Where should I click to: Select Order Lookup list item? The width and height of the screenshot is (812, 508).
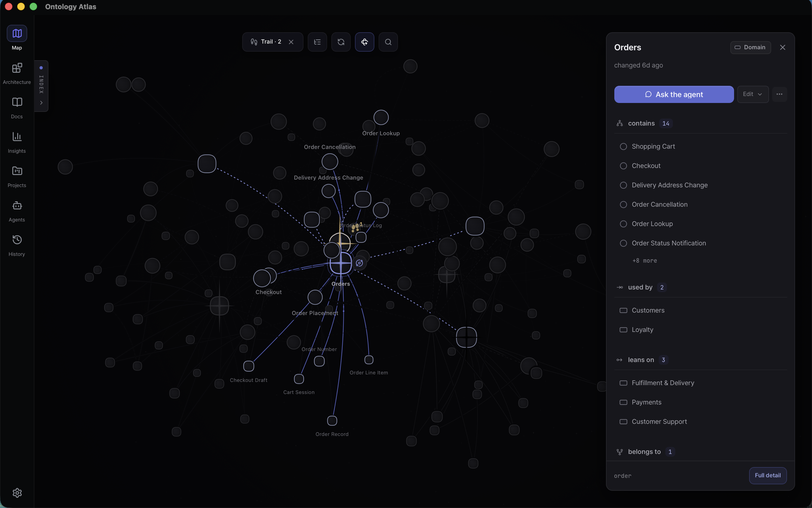tap(700, 224)
